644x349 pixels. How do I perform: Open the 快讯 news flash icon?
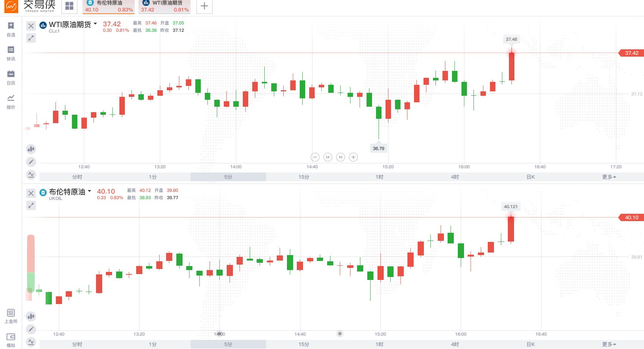(x=11, y=53)
